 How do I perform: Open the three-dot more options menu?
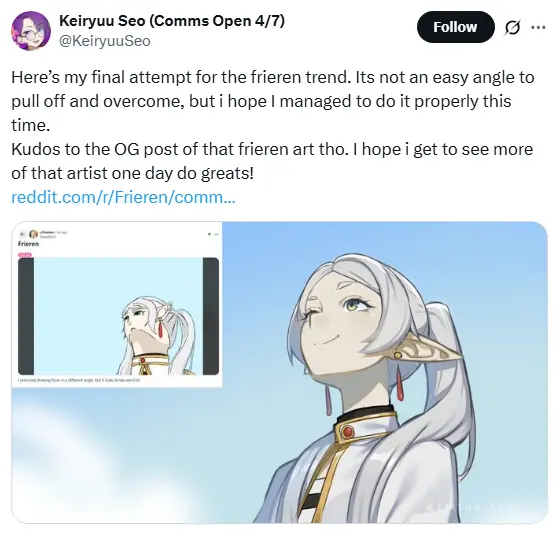pos(538,27)
